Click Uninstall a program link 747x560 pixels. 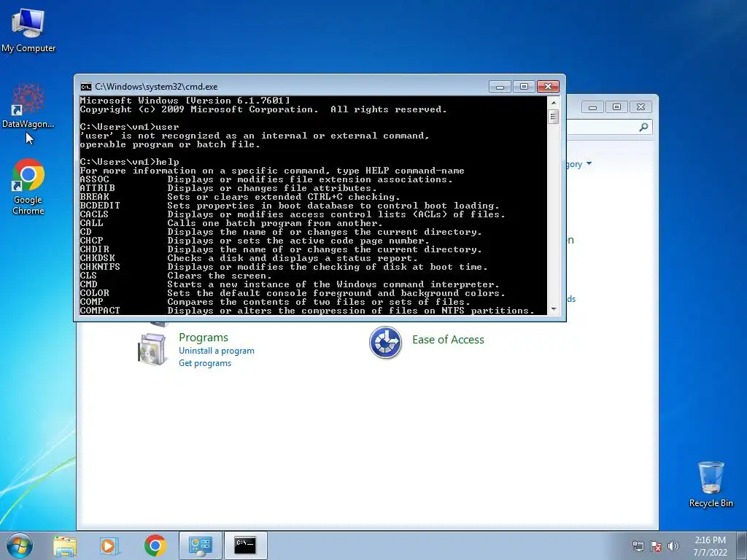(x=216, y=351)
